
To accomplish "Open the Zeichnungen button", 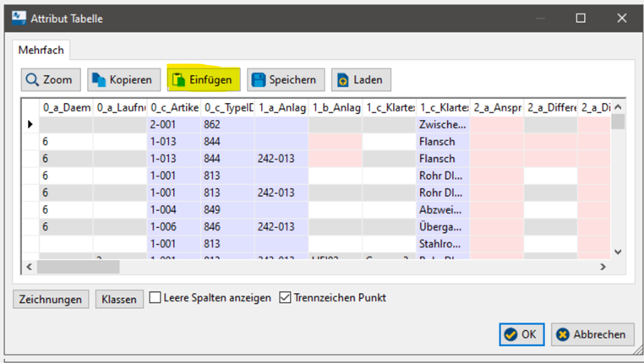I will tap(52, 299).
